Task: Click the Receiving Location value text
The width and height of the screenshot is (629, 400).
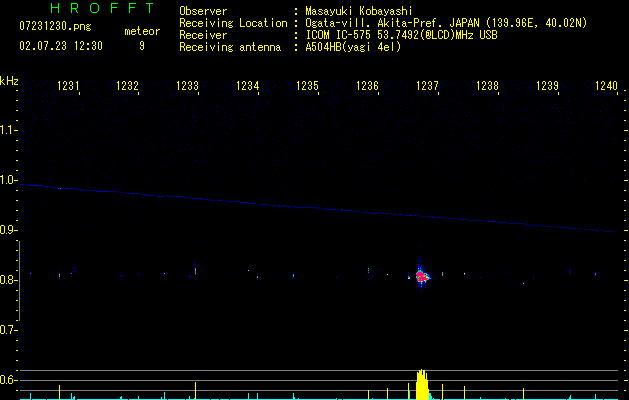Action: (x=445, y=22)
